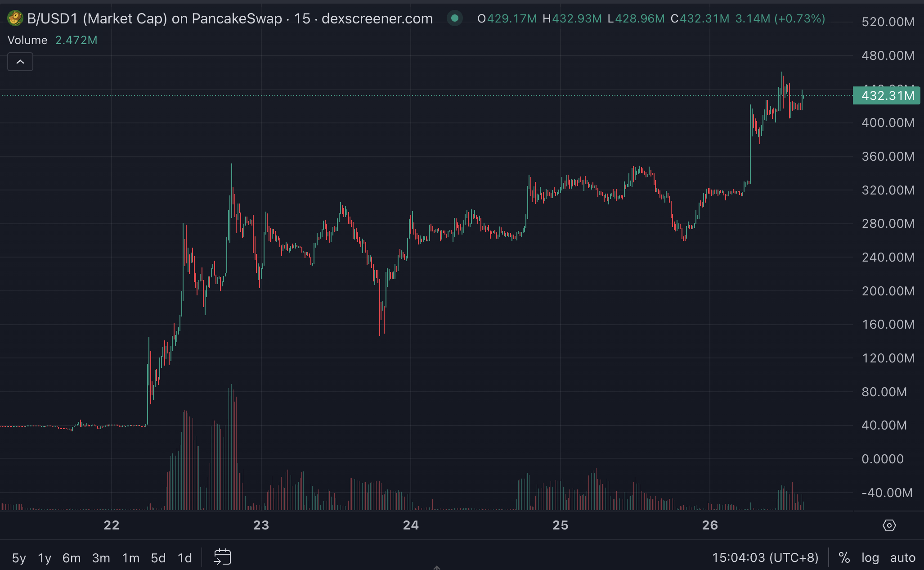Toggle log scale mode
This screenshot has width=924, height=570.
coord(870,558)
